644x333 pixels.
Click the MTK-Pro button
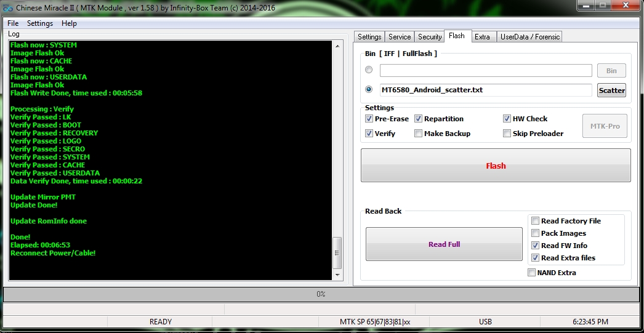[605, 126]
